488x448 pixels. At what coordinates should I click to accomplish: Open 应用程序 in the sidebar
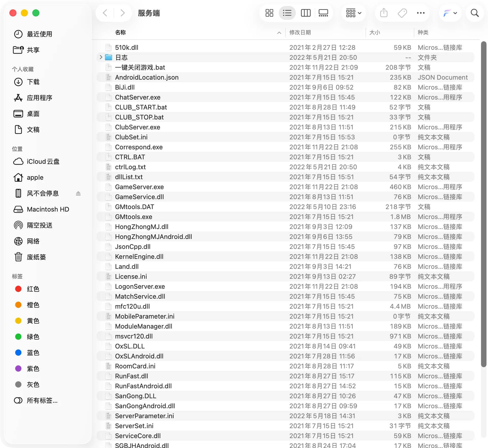(x=33, y=98)
